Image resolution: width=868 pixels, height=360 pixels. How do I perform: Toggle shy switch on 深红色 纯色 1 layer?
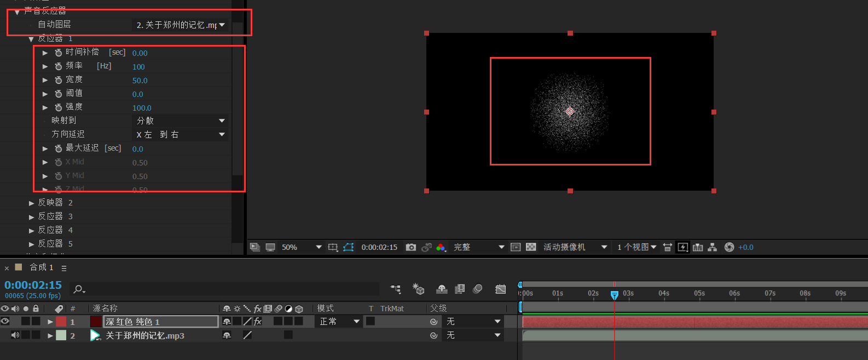227,321
